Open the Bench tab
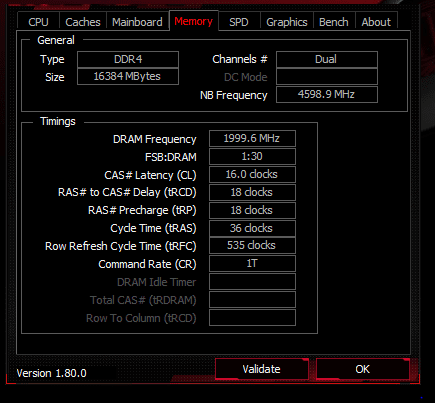Screen dimensions: 435x403 coord(334,22)
